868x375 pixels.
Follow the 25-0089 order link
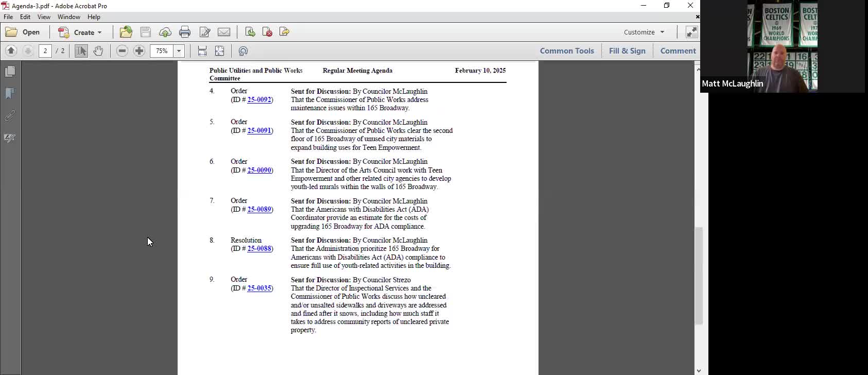coord(259,209)
